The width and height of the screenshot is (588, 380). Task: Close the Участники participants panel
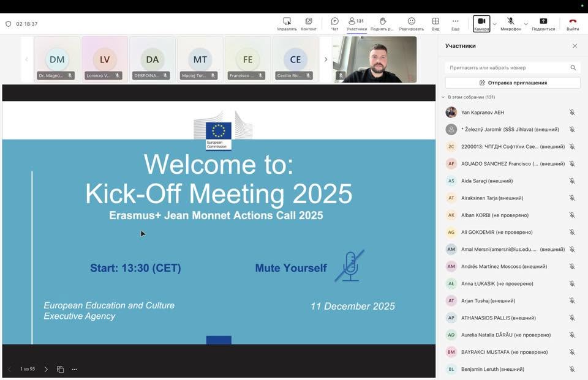coord(575,46)
